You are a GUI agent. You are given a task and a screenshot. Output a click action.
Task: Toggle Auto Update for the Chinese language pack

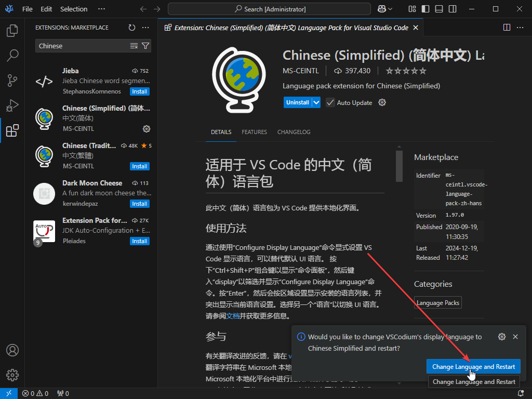tap(330, 102)
